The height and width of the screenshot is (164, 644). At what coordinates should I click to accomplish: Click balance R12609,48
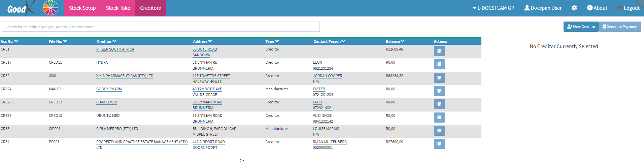coord(394,50)
